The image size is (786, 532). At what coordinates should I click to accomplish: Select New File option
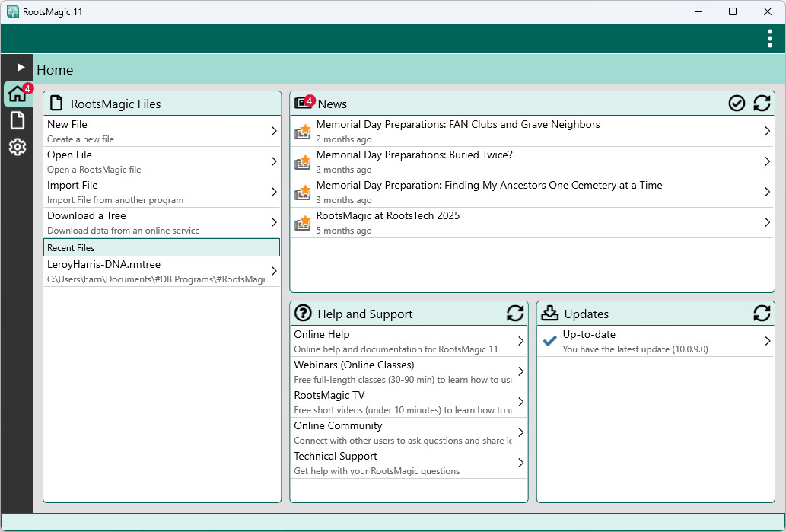[161, 132]
